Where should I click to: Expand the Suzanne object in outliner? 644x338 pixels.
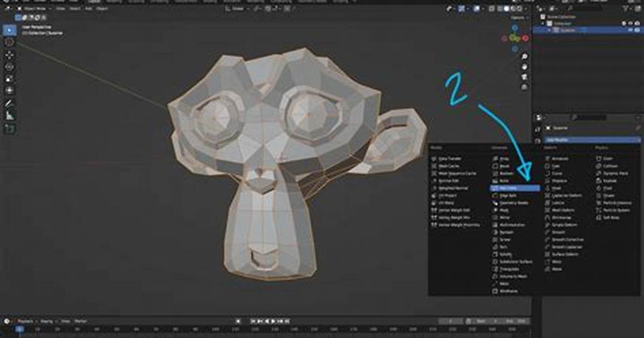(x=549, y=30)
